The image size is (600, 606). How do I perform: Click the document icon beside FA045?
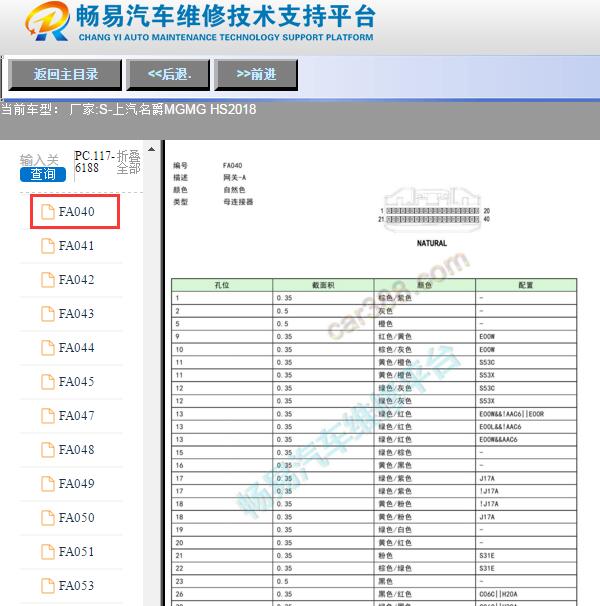pyautogui.click(x=48, y=382)
